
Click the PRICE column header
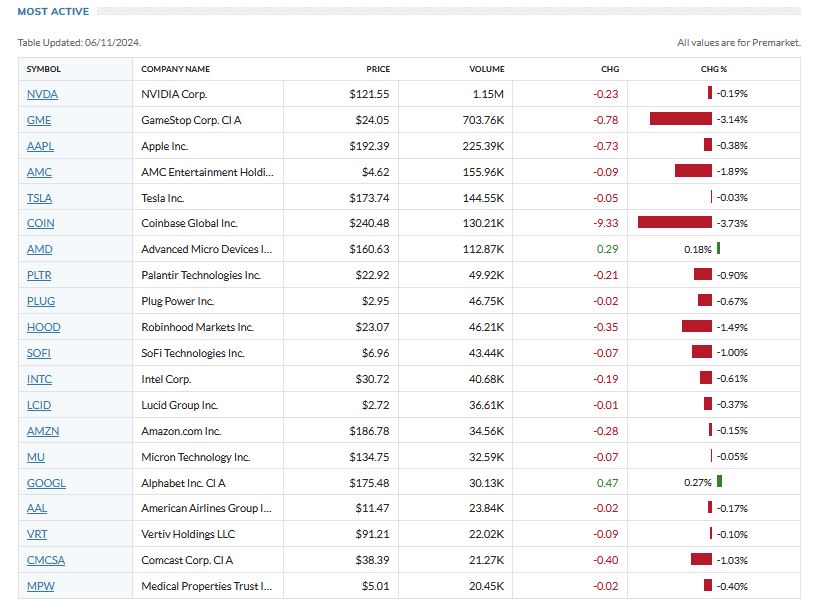377,69
